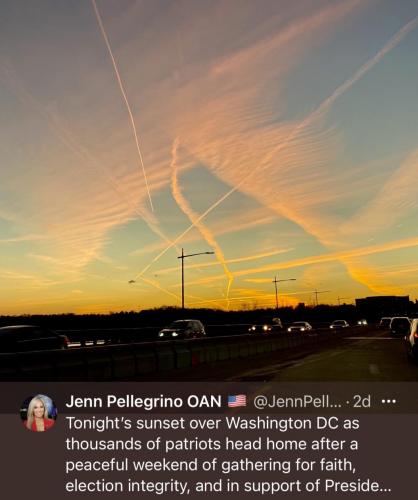418x500 pixels.
Task: Click the car with bright headlights mid-road
Action: (x=182, y=328)
